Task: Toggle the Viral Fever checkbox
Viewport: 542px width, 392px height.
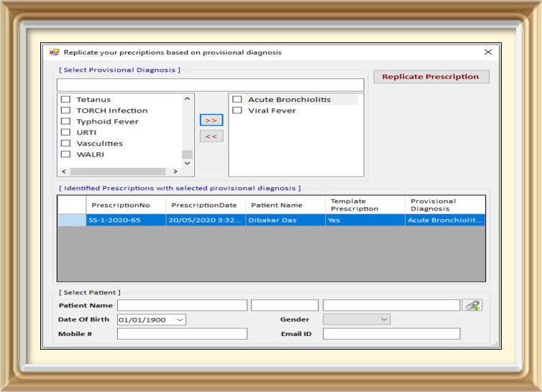Action: (x=237, y=111)
